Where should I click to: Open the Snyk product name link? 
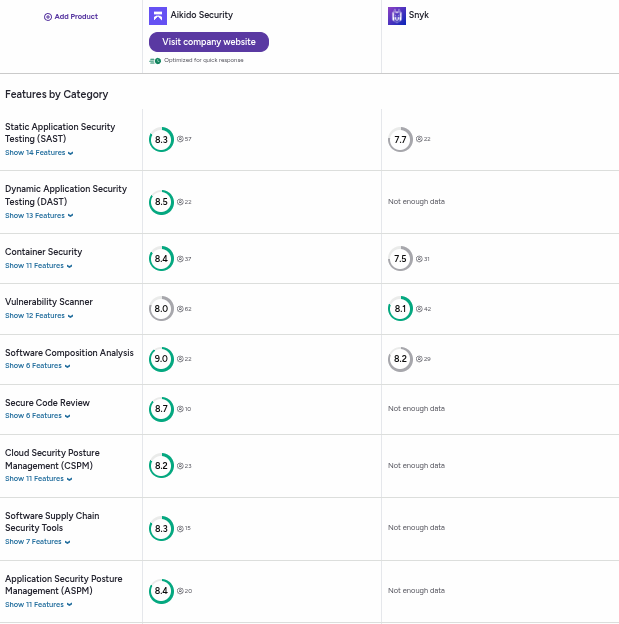419,15
